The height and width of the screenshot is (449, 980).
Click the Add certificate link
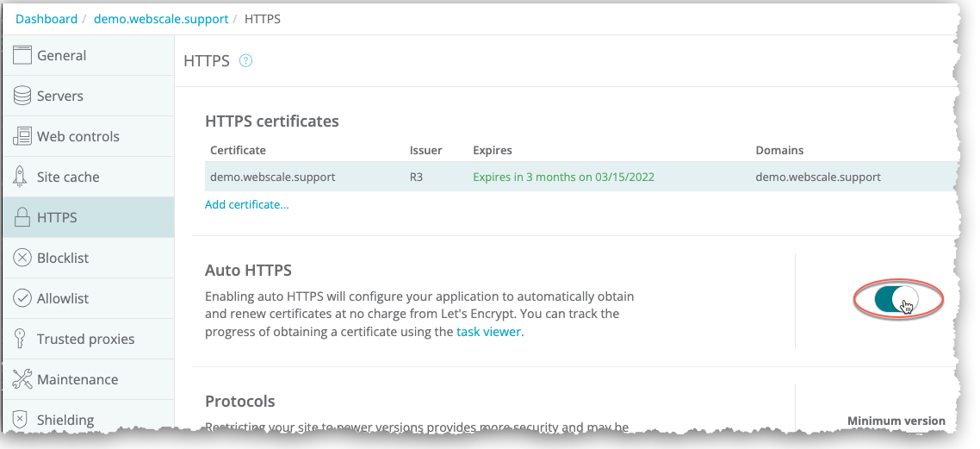click(x=247, y=205)
